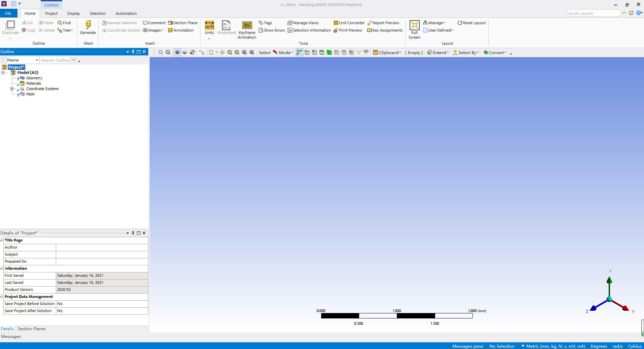
Task: Show Errors from the Tools group
Action: pos(271,30)
